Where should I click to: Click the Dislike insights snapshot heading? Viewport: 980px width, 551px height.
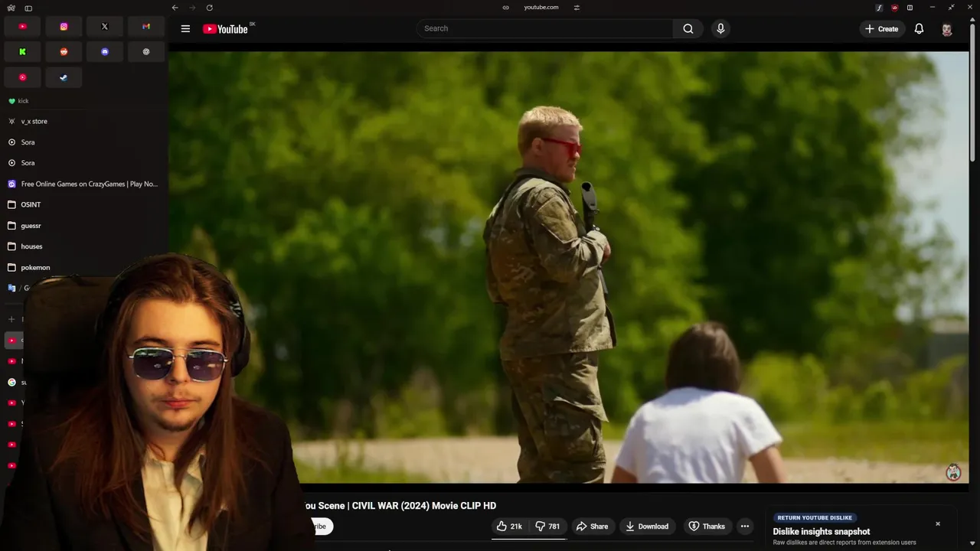tap(822, 532)
